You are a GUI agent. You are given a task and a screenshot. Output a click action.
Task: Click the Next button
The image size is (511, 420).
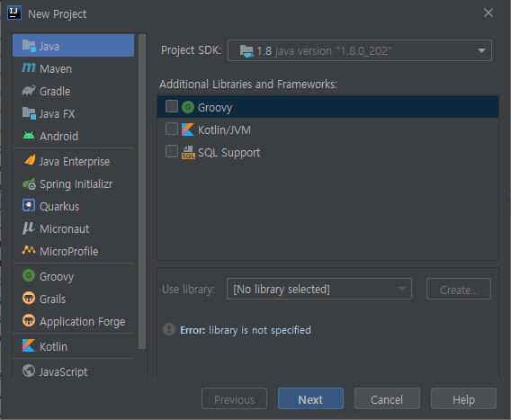[x=310, y=398]
